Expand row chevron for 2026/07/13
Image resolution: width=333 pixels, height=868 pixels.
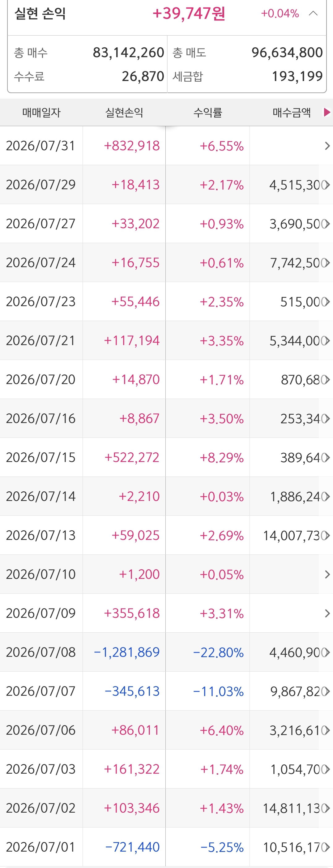pos(327,535)
